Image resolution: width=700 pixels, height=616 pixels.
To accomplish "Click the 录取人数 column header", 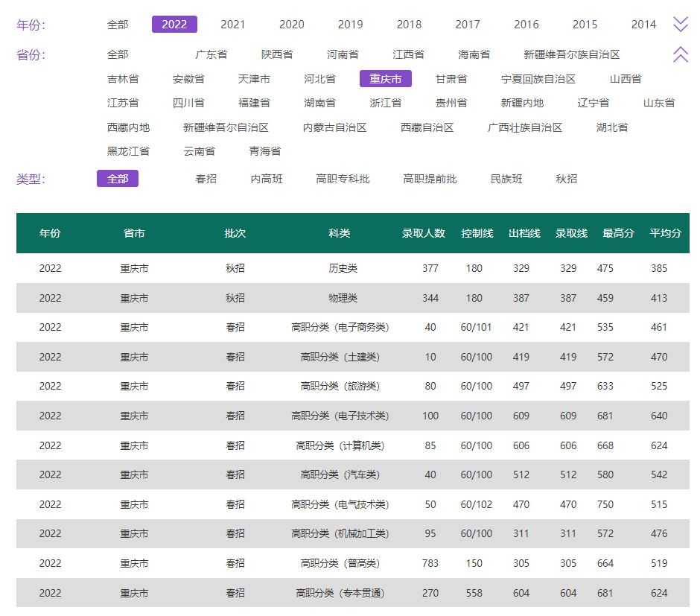I will tap(424, 233).
